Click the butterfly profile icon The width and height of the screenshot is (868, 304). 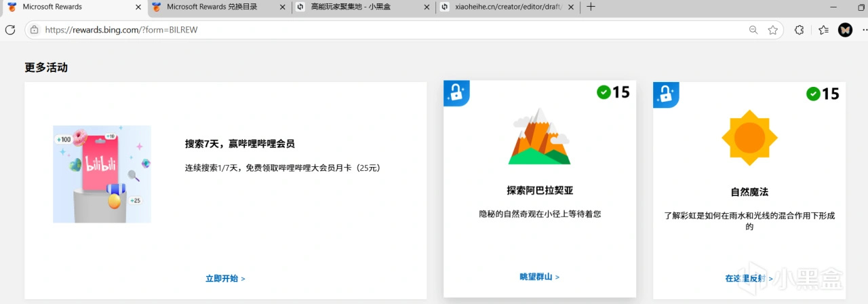click(x=845, y=30)
